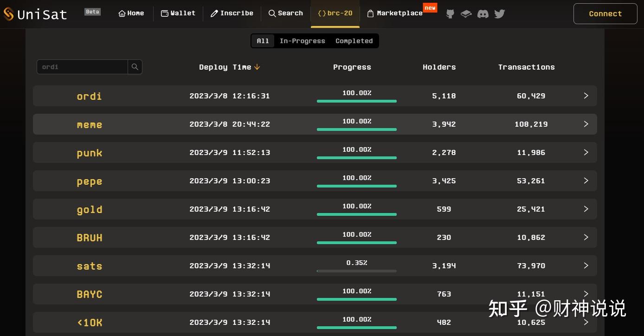Click the sats progress bar
This screenshot has width=644, height=336.
tap(356, 271)
